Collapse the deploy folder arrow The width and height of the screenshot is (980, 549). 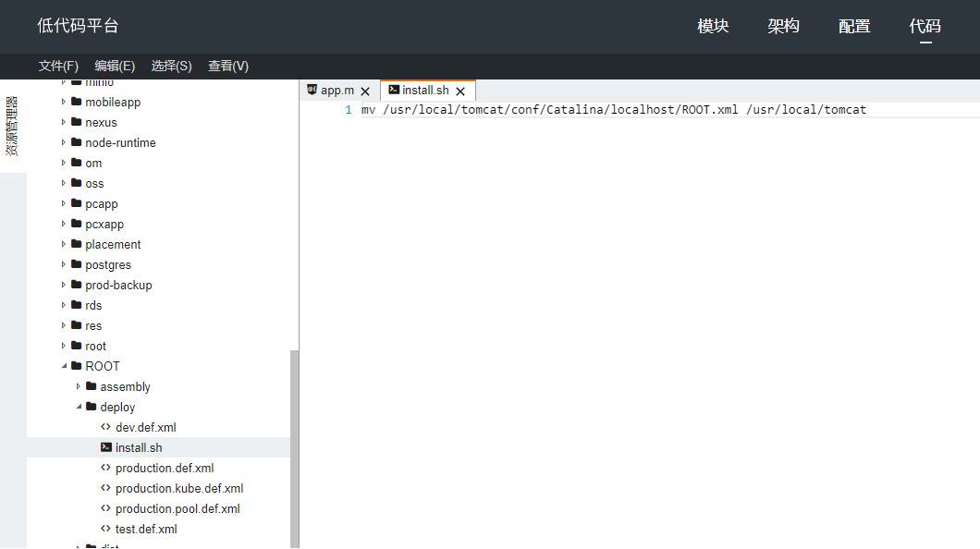(x=79, y=408)
